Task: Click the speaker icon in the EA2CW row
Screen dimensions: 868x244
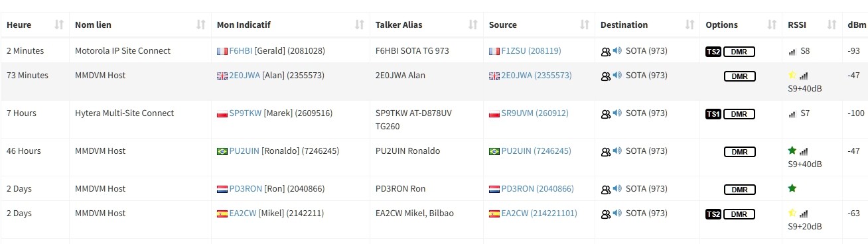Action: 617,213
